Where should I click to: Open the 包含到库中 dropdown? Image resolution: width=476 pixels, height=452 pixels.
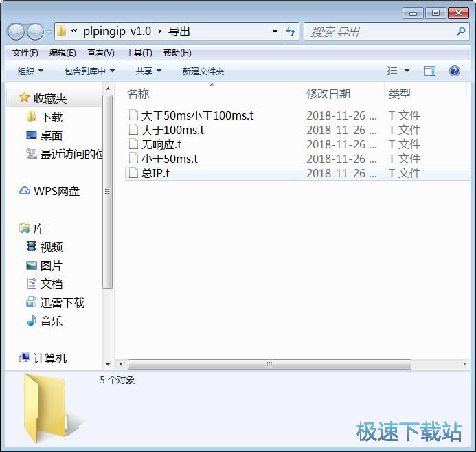[89, 71]
